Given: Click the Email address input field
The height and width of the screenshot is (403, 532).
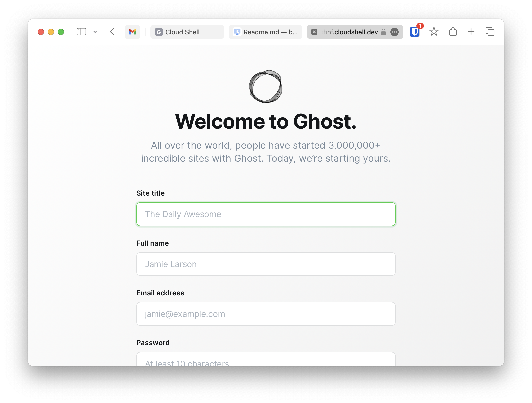Looking at the screenshot, I should 266,314.
